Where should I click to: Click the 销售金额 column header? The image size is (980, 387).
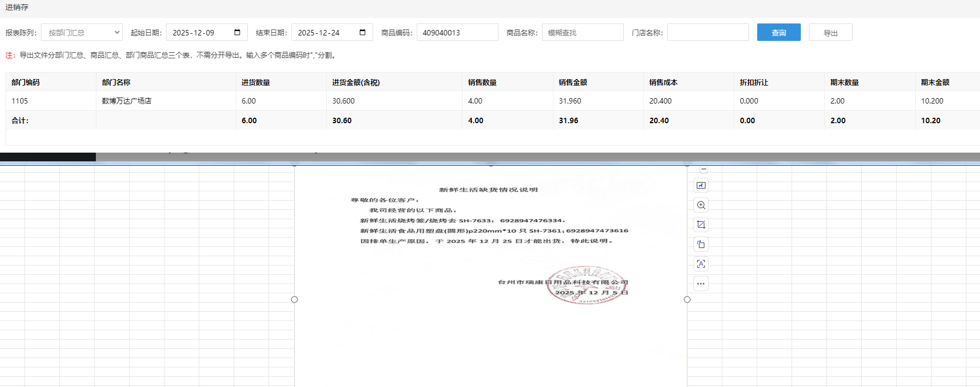573,82
